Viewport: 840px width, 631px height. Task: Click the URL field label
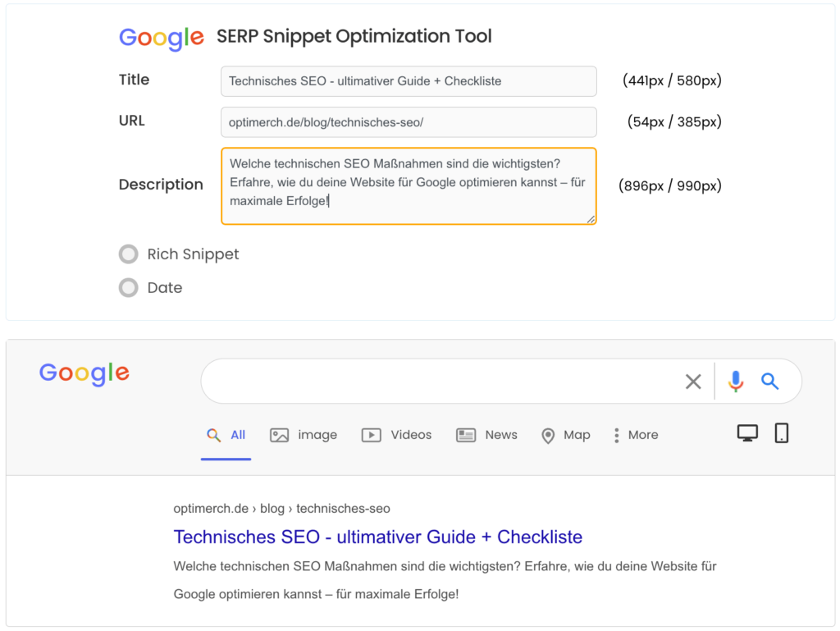click(132, 121)
